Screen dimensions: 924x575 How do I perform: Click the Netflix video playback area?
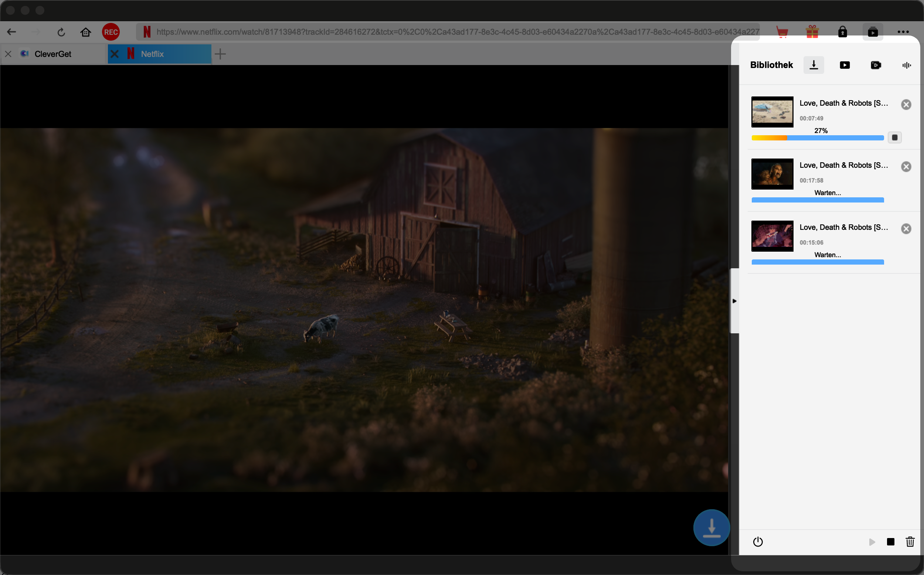364,310
